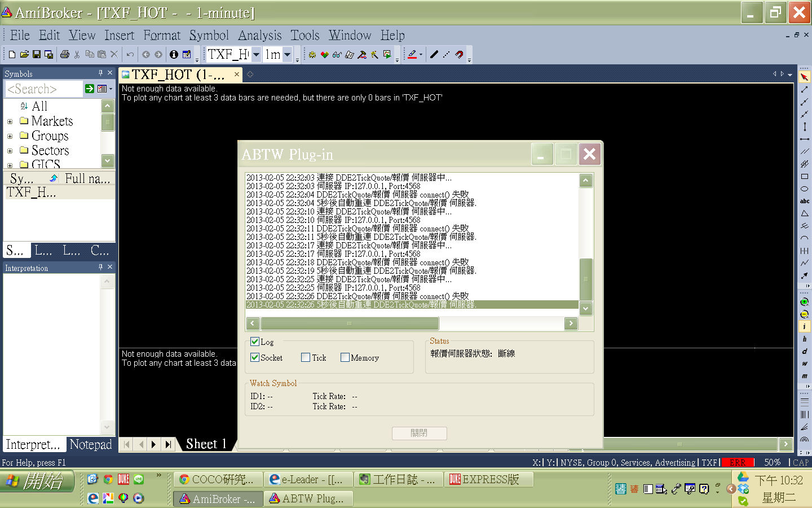Click the tray clock showing 下午 10:32
812x508 pixels.
[779, 480]
